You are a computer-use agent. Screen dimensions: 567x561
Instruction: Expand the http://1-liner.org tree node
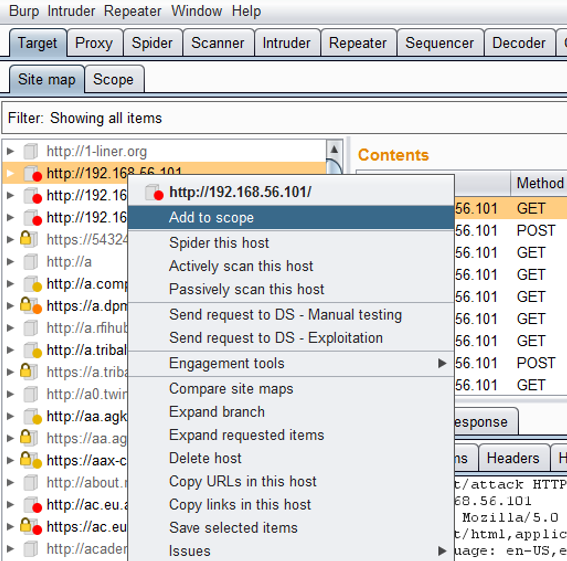click(10, 151)
